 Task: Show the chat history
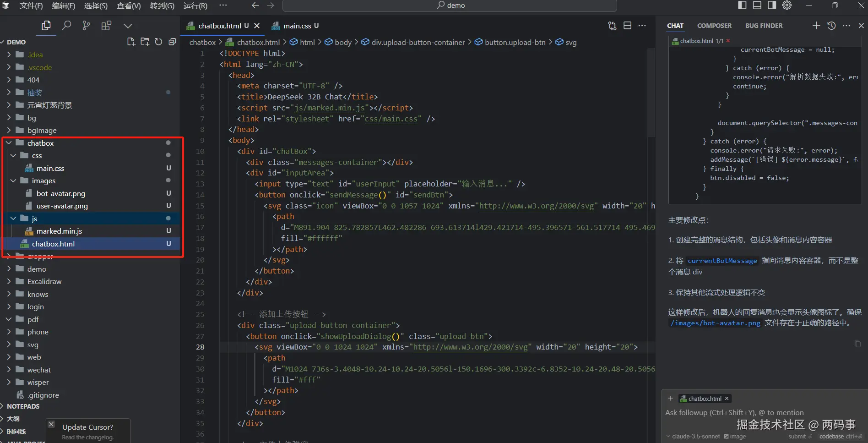[831, 26]
